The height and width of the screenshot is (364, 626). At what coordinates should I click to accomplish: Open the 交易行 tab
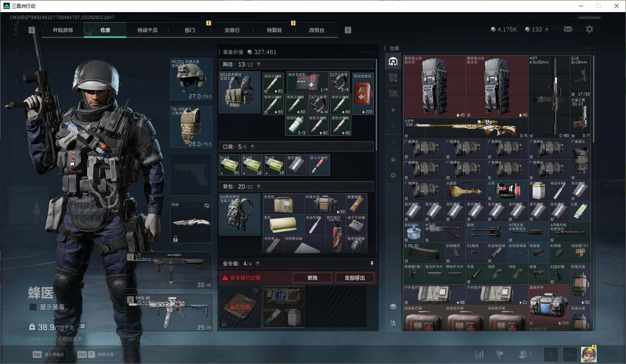point(232,30)
